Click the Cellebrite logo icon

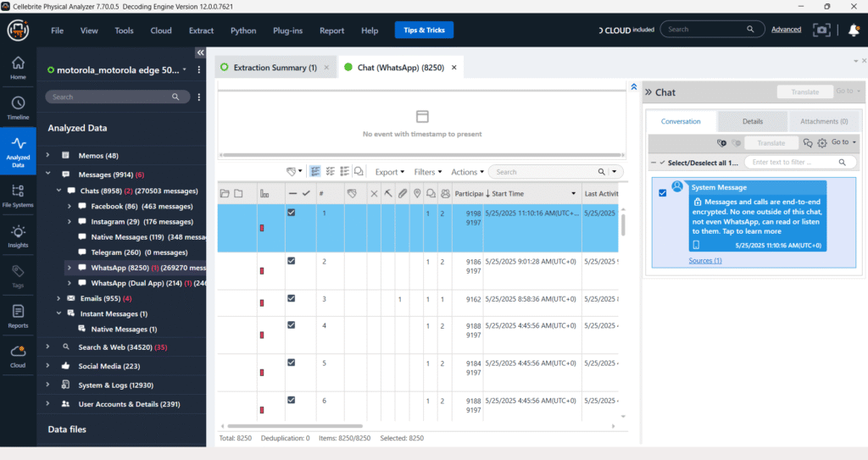(x=19, y=30)
